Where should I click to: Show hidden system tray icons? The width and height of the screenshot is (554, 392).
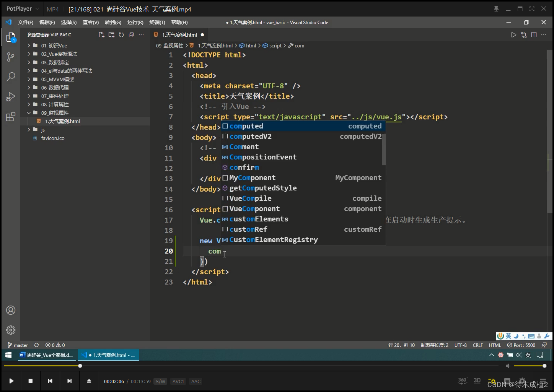492,355
